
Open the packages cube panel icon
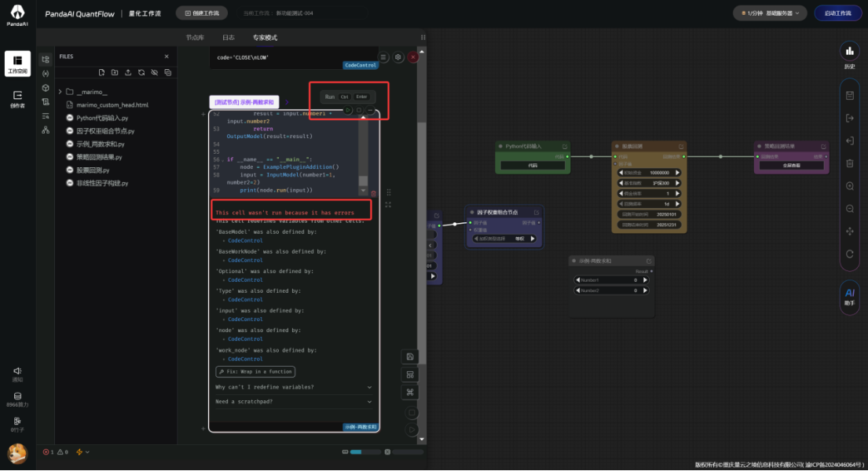46,88
